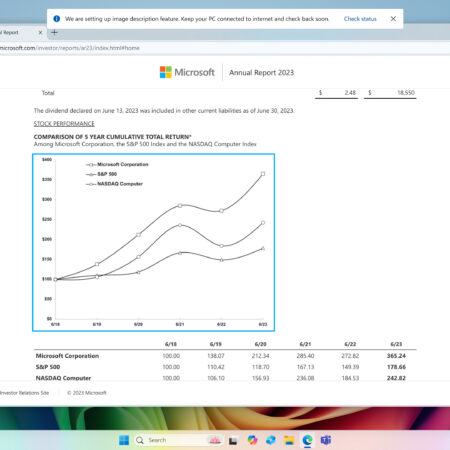Screen dimensions: 450x450
Task: Click the Microsoft logo in the header
Action: pyautogui.click(x=187, y=72)
